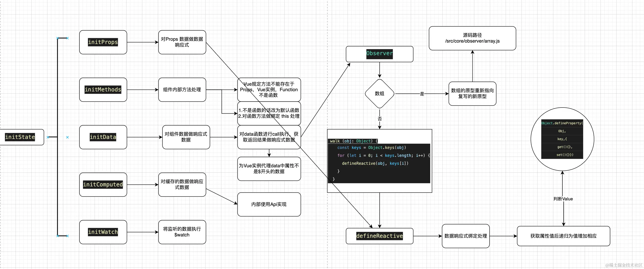Click the 判断Value connector label
The width and height of the screenshot is (644, 269).
(563, 199)
